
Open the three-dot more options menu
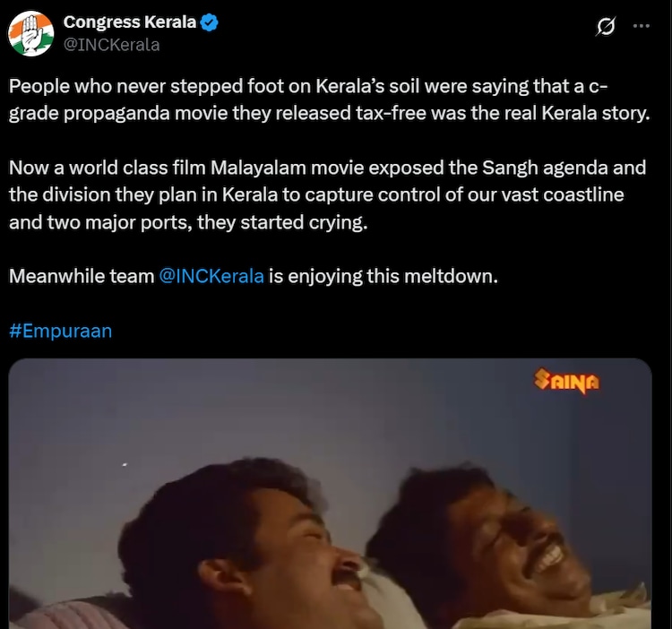pyautogui.click(x=642, y=26)
